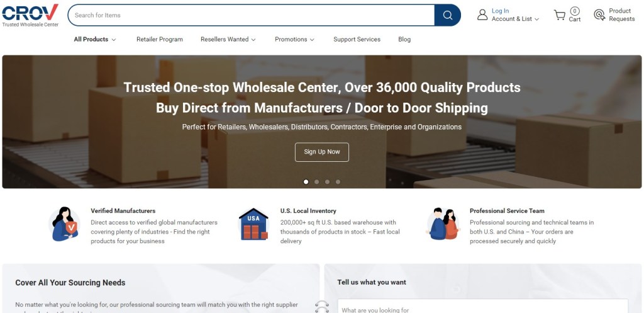Click the user account profile icon
Screen dimensions: 644x313
(482, 15)
